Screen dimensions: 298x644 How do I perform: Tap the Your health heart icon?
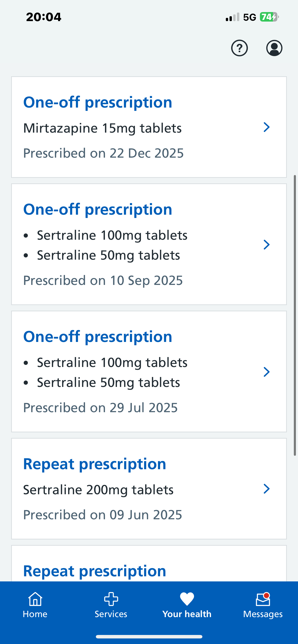[x=187, y=599]
